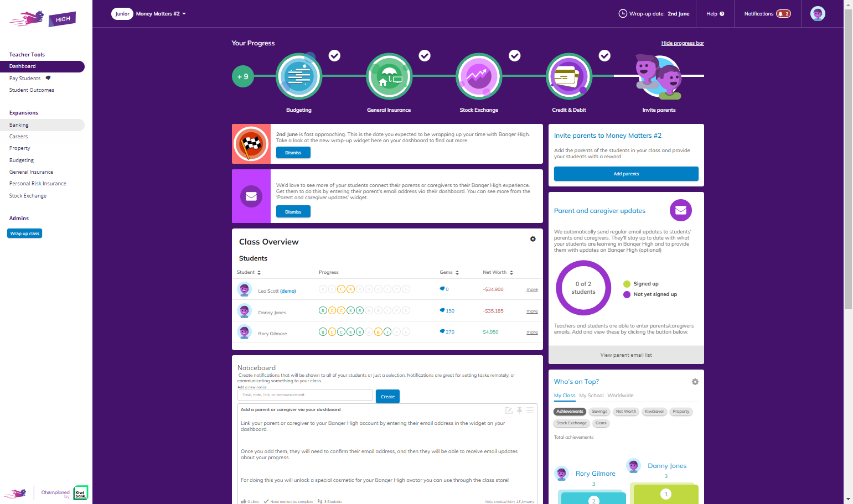
Task: Click the +9 progress bubble
Action: point(243,76)
